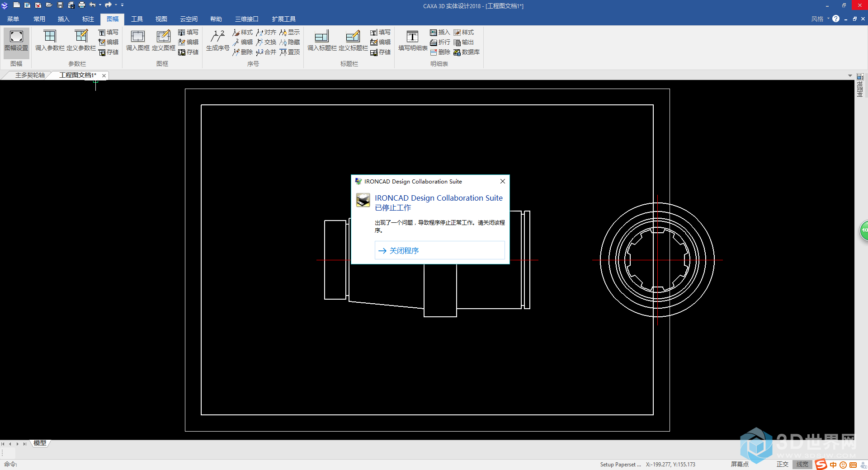This screenshot has height=470, width=868.
Task: Click 合并 in the 序号 group
Action: point(266,52)
